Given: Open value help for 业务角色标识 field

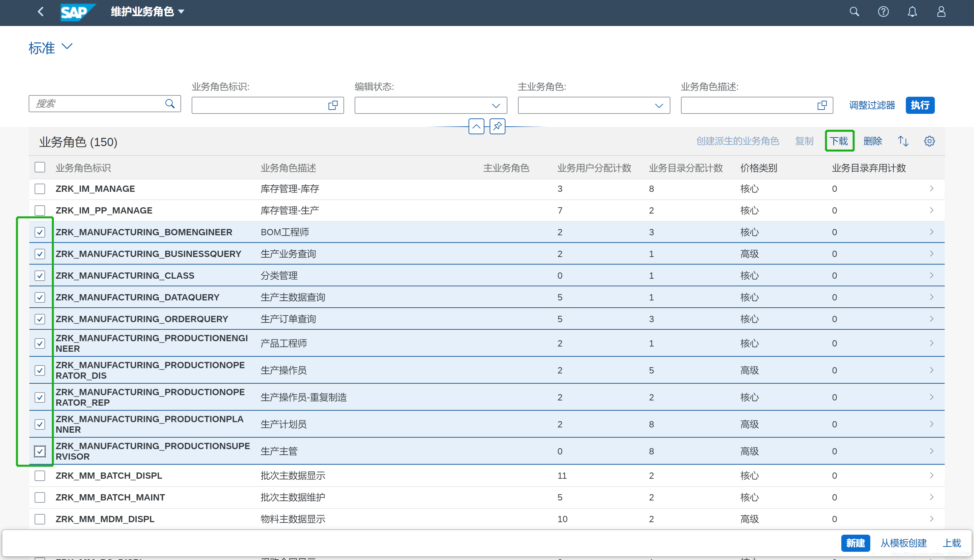Looking at the screenshot, I should 333,105.
